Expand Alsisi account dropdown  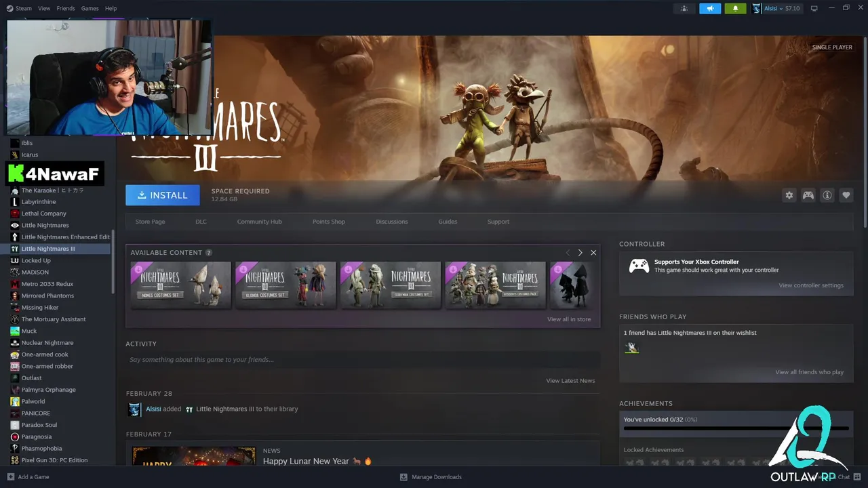(x=782, y=8)
